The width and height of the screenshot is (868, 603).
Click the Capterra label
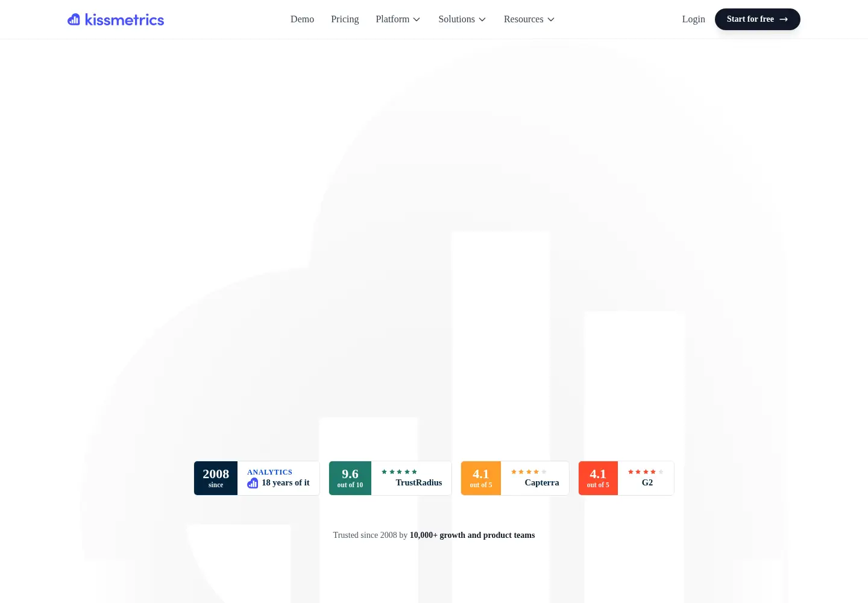click(542, 482)
